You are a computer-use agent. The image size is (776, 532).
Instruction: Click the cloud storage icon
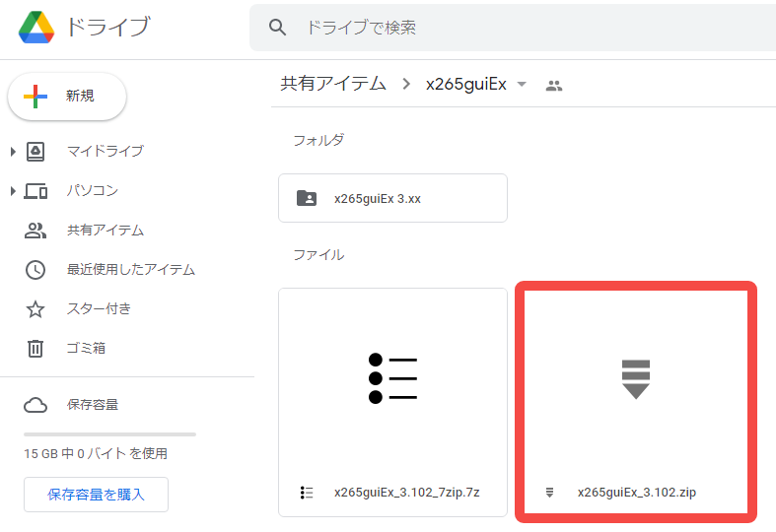[35, 405]
